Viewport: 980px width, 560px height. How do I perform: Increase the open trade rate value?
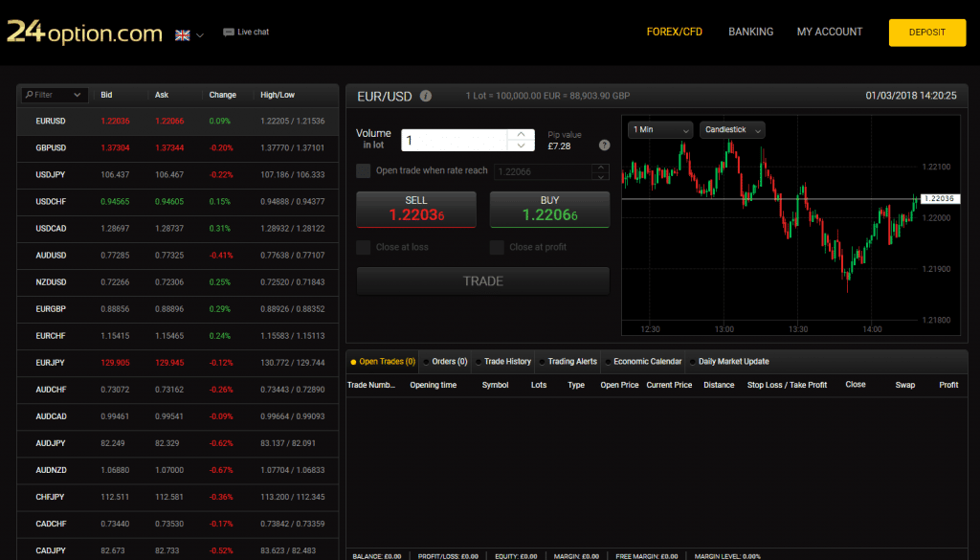click(601, 168)
